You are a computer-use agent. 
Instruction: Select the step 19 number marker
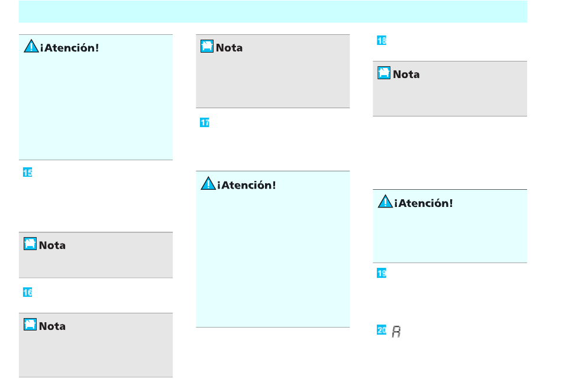[382, 273]
